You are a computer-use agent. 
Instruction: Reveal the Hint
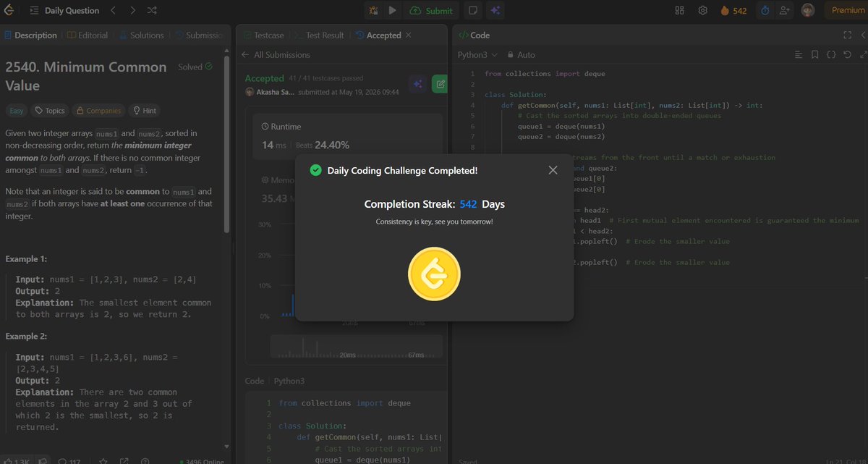pos(144,111)
